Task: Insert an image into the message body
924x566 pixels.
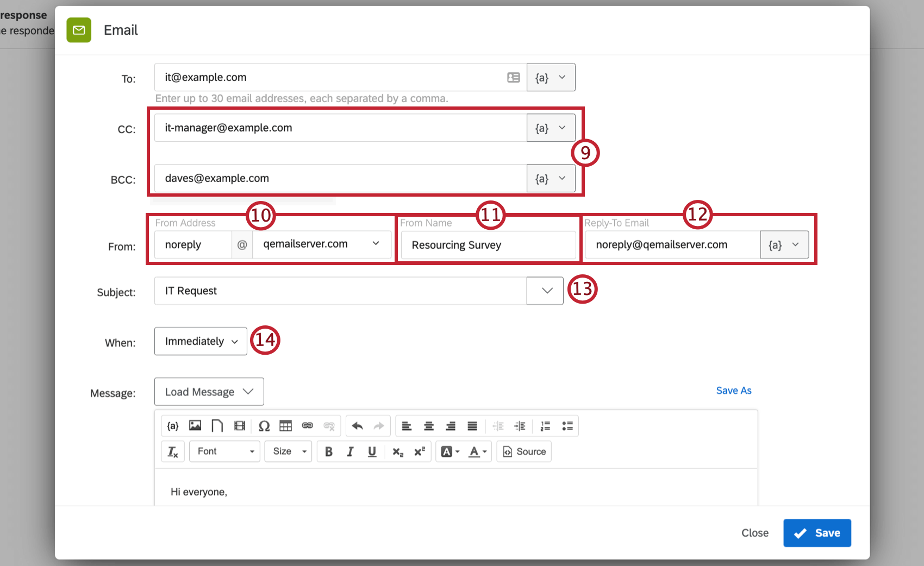Action: 195,425
